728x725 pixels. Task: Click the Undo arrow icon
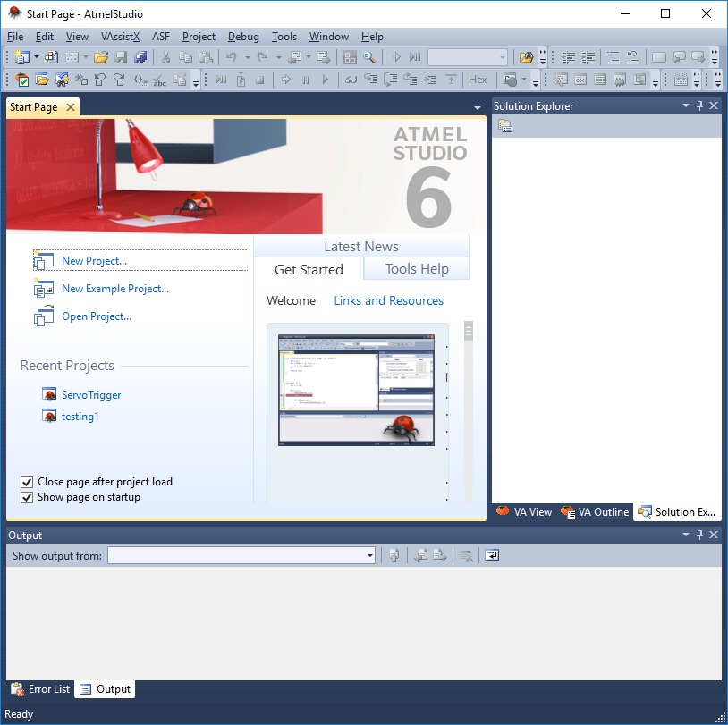click(x=232, y=57)
